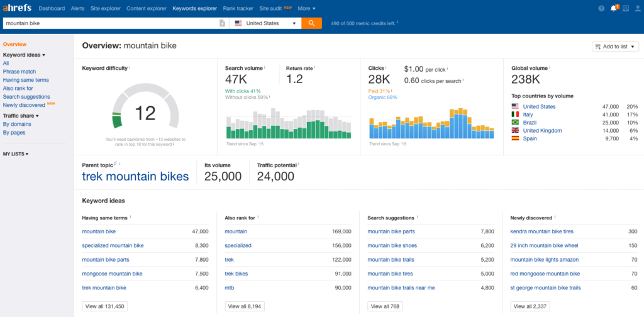Click the info icon next to Search volume

coord(265,67)
